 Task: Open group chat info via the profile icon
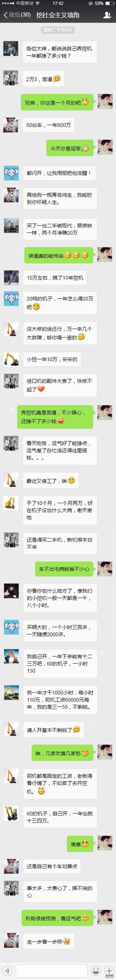click(x=107, y=15)
